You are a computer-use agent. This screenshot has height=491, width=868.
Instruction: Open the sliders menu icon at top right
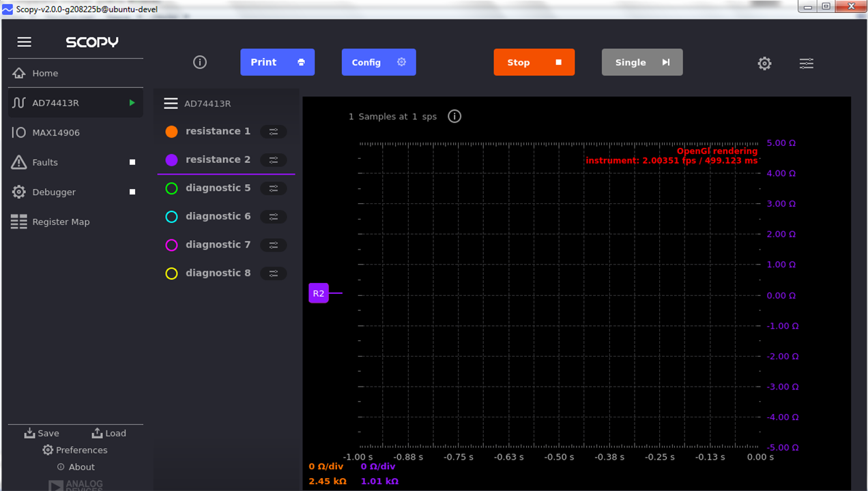807,63
